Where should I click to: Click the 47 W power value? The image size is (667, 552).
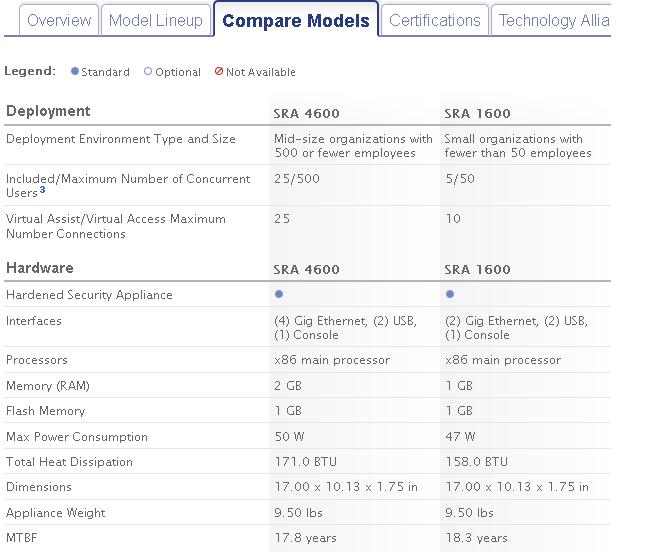(460, 437)
